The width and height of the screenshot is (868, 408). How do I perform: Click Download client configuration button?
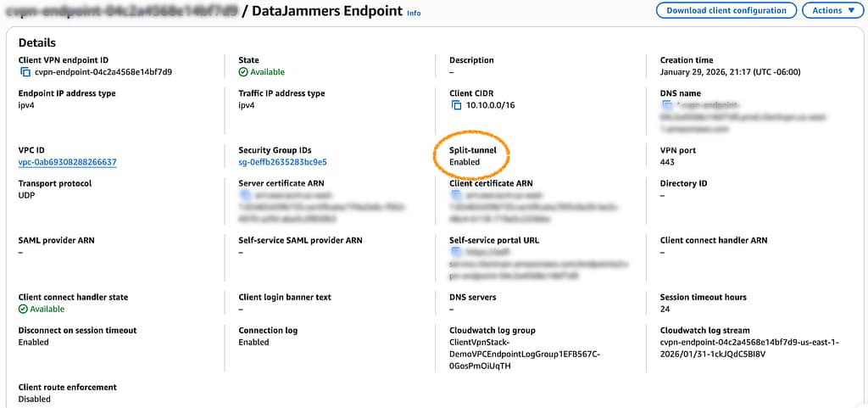pos(726,10)
